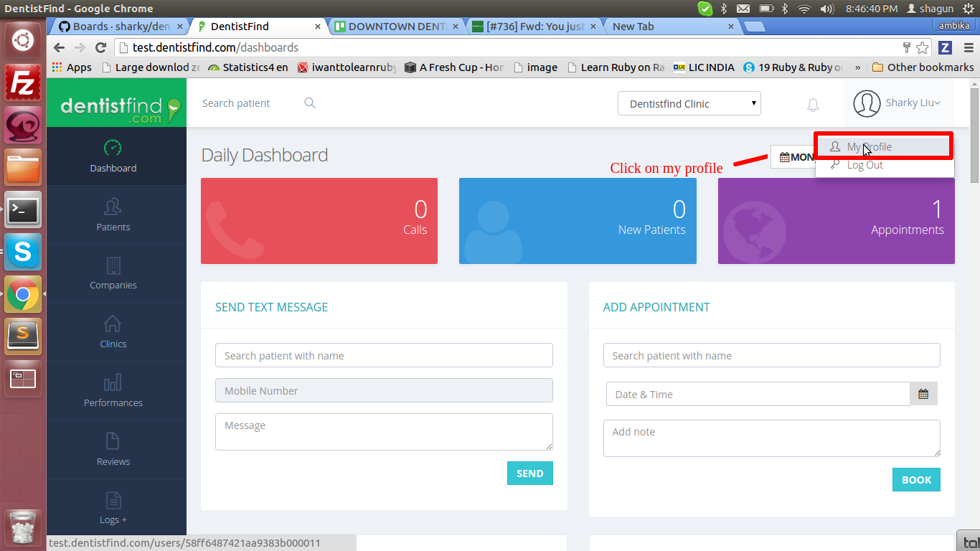Viewport: 980px width, 551px height.
Task: Go back in Chrome
Action: 60,48
